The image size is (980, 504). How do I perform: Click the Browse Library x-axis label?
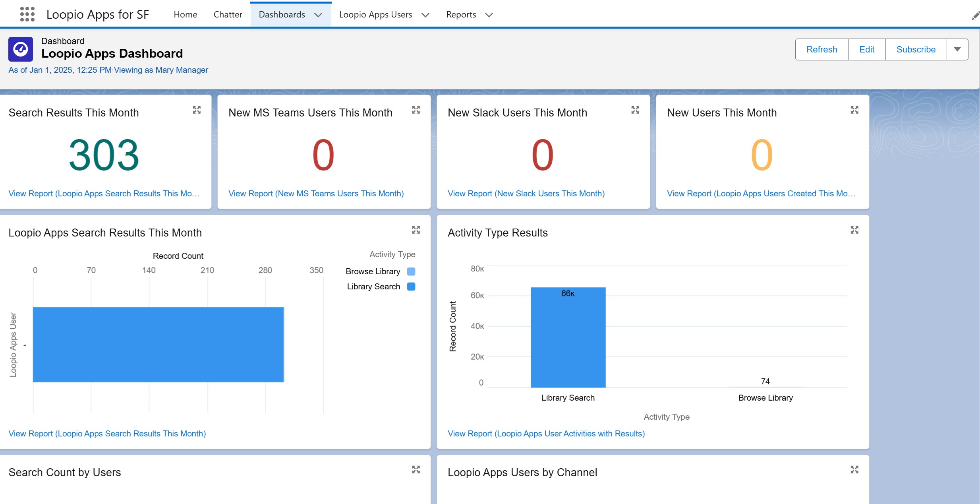[765, 398]
